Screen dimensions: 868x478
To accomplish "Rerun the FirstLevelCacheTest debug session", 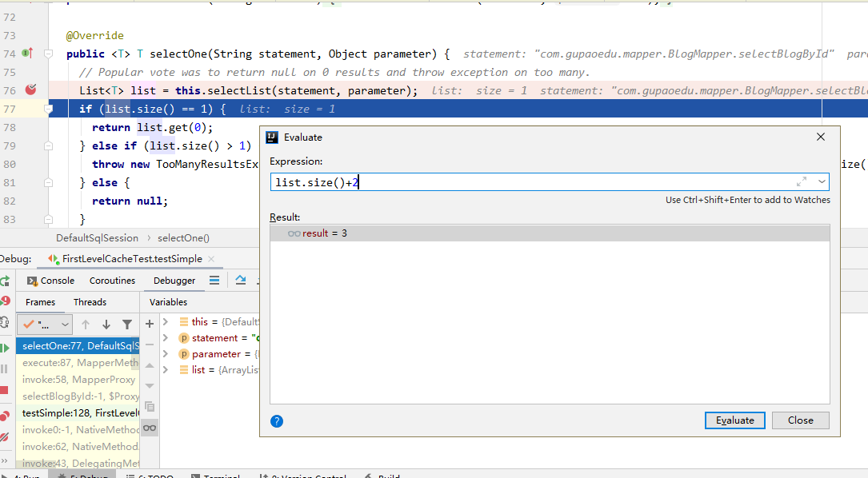I will [x=5, y=281].
